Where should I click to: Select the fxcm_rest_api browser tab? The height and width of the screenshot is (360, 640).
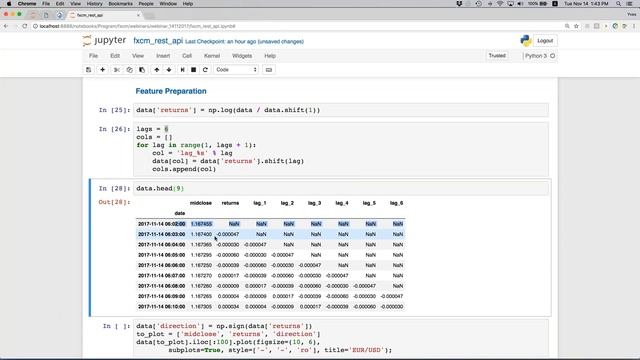[104, 15]
